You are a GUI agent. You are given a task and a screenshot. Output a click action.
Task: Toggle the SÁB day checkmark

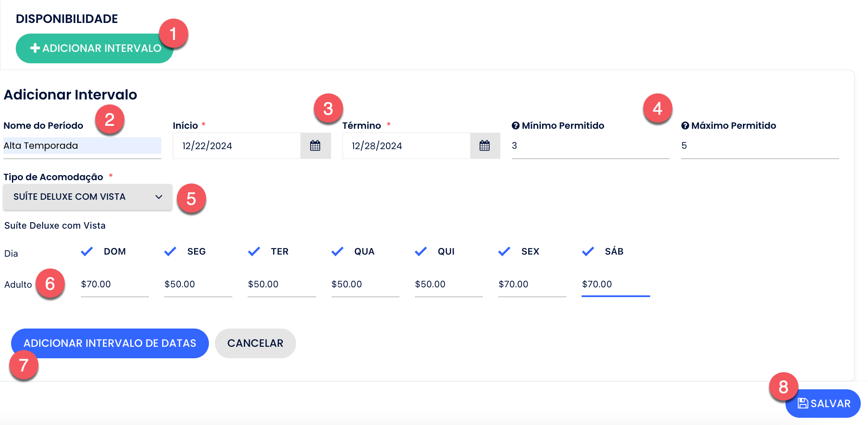588,252
